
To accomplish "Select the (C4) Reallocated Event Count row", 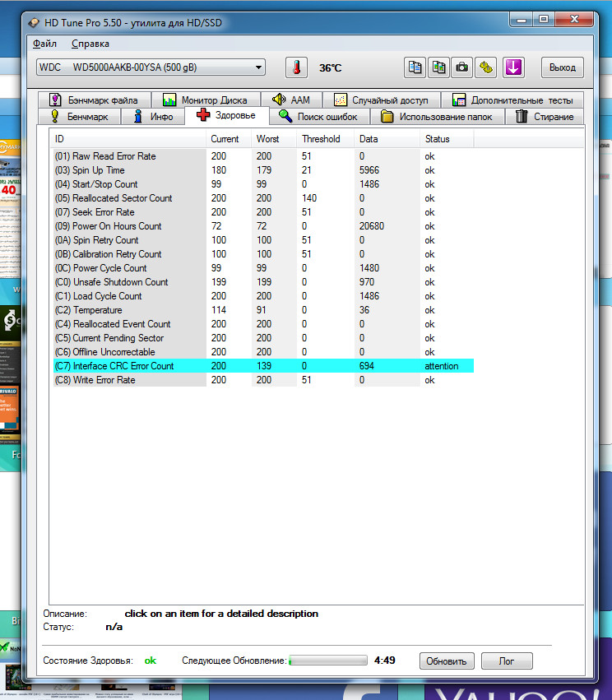I will click(x=263, y=324).
